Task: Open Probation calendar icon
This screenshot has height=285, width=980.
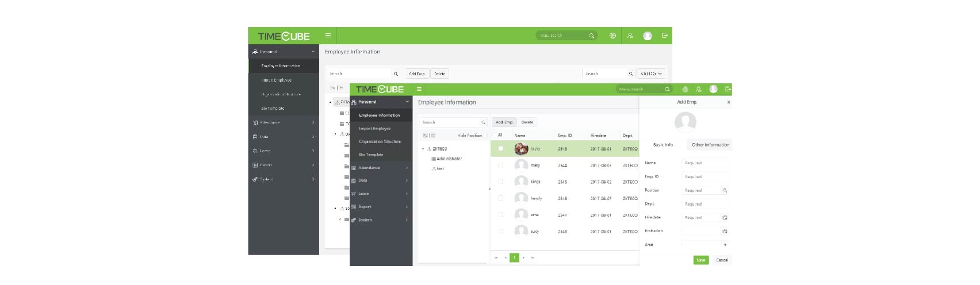Action: (x=725, y=231)
